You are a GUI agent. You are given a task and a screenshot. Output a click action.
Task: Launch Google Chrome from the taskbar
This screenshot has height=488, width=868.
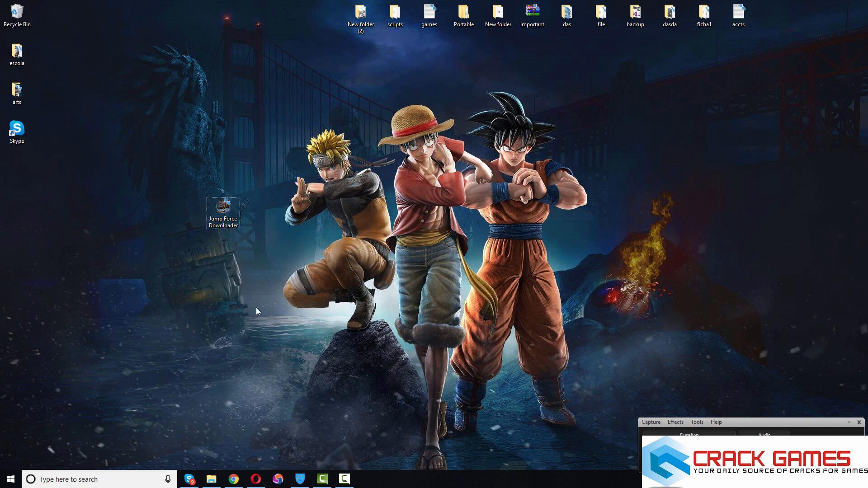(233, 479)
